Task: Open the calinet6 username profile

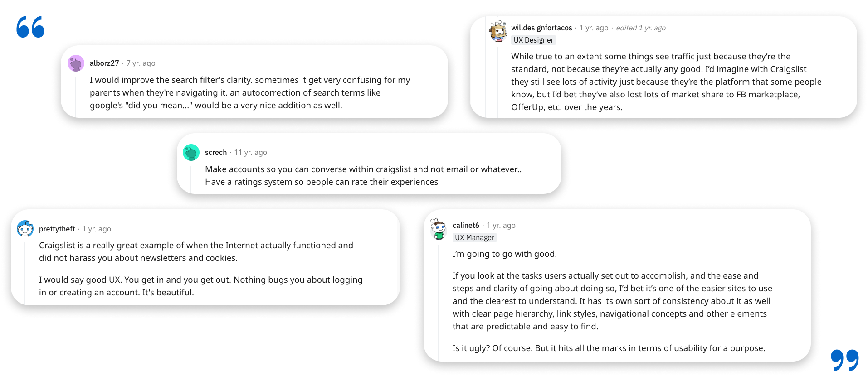Action: coord(466,225)
